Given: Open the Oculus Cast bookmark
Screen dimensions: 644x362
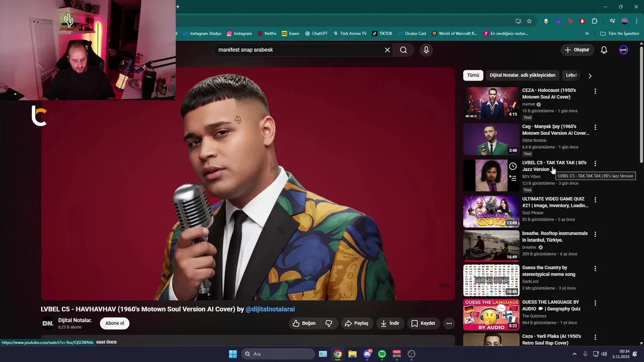Looking at the screenshot, I should (411, 34).
